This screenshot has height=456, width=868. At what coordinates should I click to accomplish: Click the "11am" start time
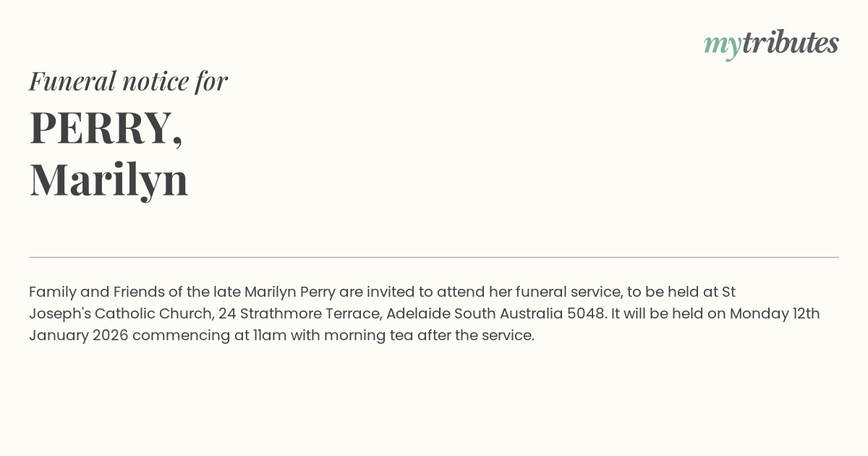click(x=270, y=336)
